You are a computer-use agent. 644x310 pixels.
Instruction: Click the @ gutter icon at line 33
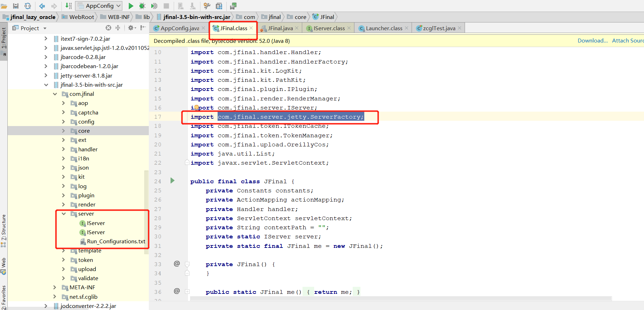pos(177,264)
